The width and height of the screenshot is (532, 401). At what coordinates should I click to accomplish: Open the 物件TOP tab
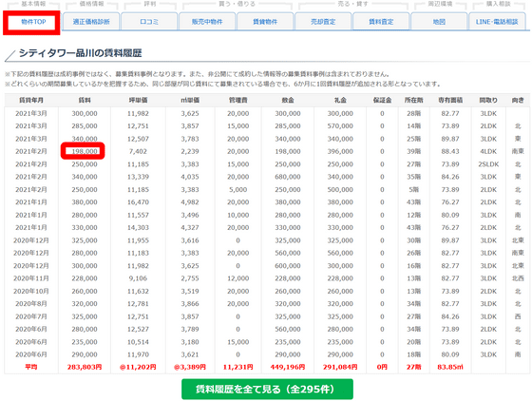pos(31,22)
